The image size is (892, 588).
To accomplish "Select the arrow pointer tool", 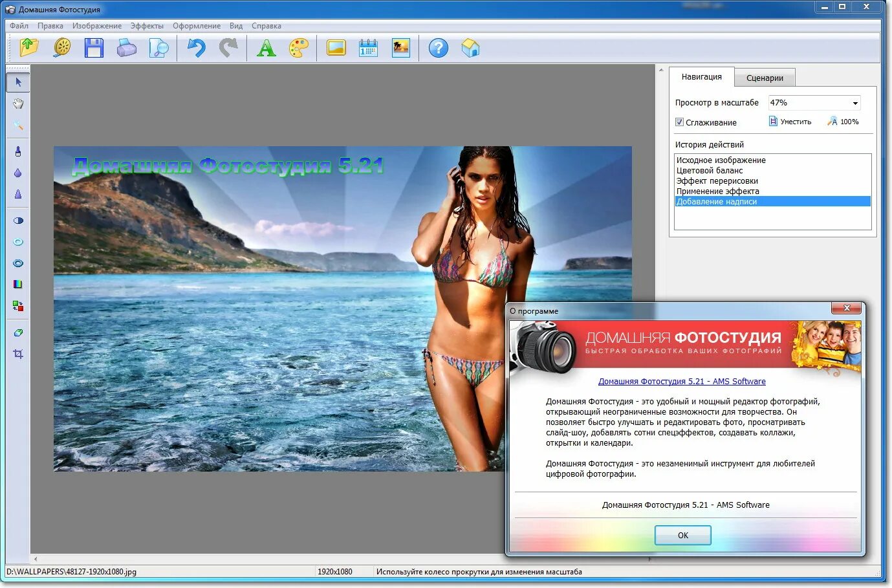I will [18, 82].
